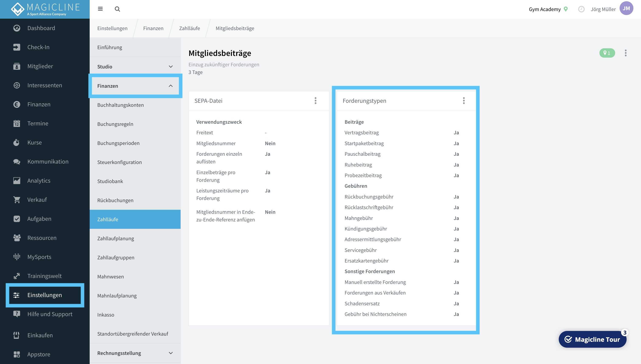641x364 pixels.
Task: Open Rückbuchungen settings
Action: [x=135, y=200]
